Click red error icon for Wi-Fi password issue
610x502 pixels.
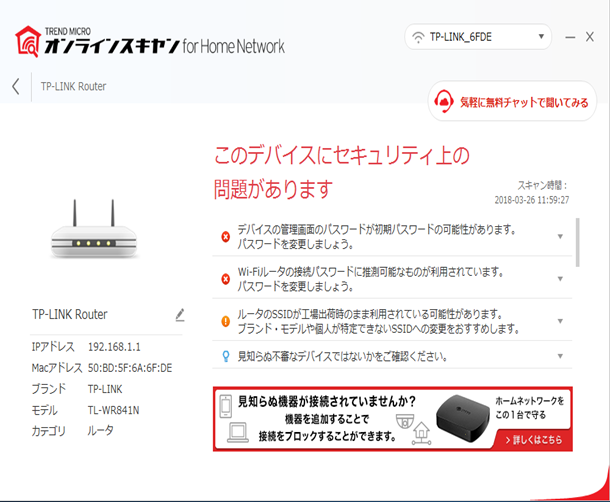click(226, 279)
